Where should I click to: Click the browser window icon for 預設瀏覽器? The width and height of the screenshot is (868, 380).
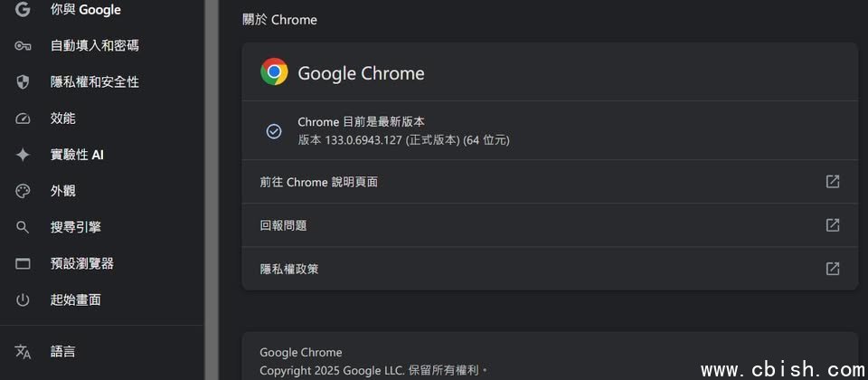24,263
